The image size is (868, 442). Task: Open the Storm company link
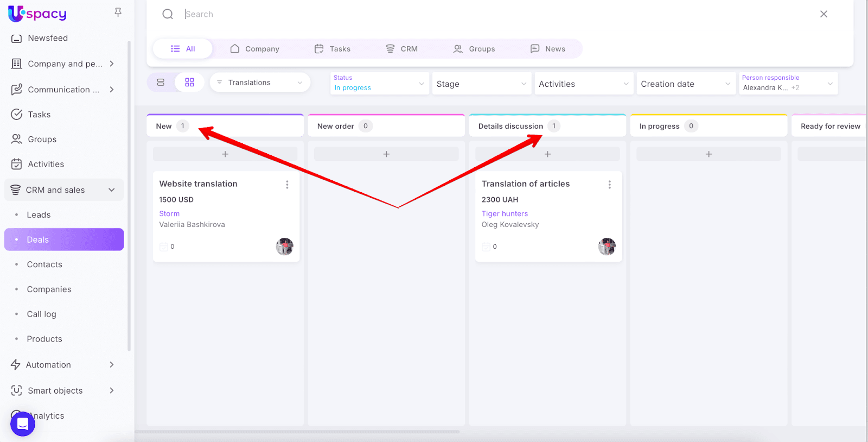click(169, 214)
